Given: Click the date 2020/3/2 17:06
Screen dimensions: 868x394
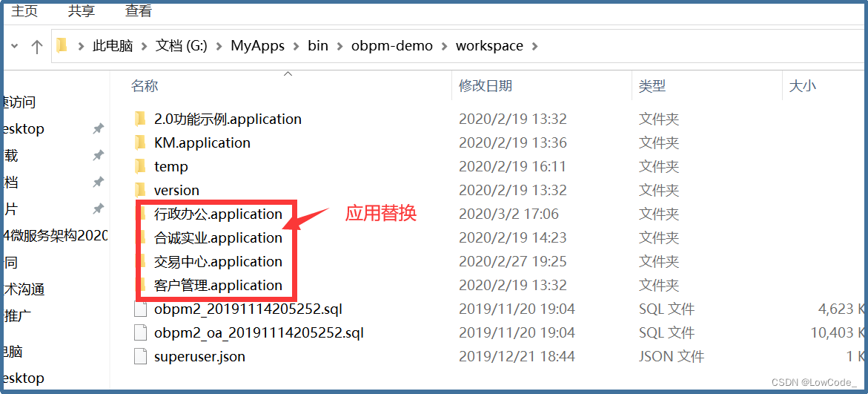Looking at the screenshot, I should pos(508,214).
